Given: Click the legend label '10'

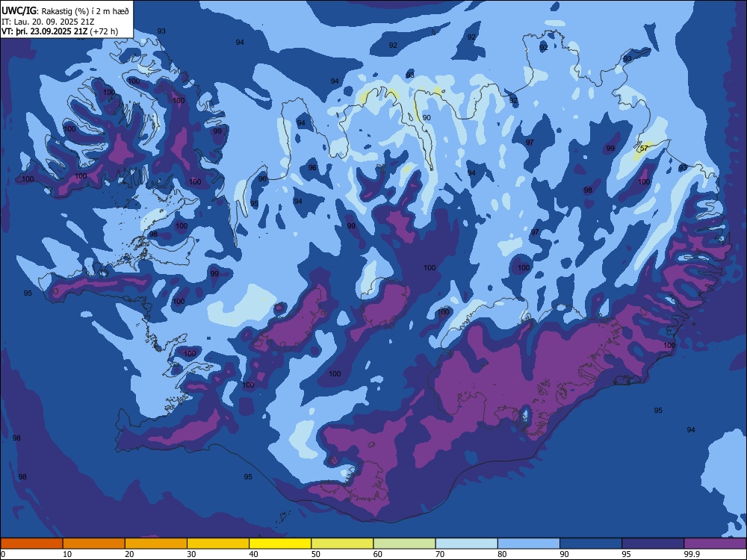Looking at the screenshot, I should (67, 554).
